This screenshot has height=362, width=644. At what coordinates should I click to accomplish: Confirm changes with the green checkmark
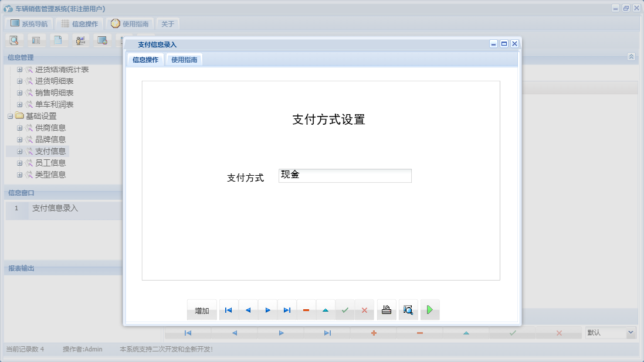pos(345,310)
